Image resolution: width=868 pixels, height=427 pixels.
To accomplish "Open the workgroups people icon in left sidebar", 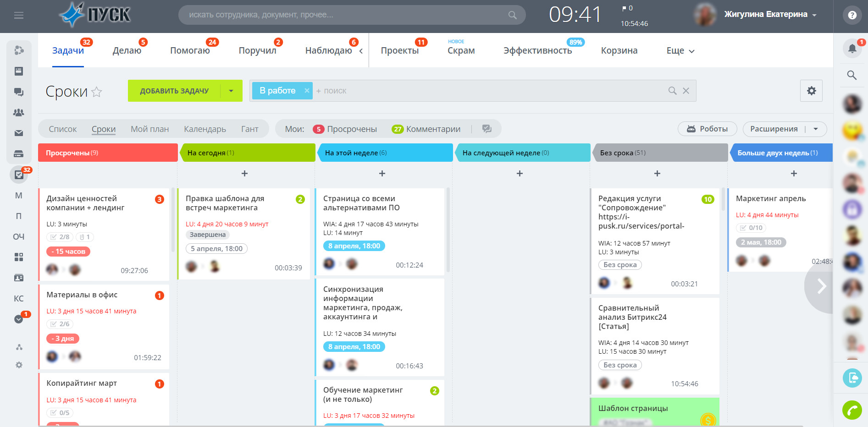I will [x=19, y=112].
